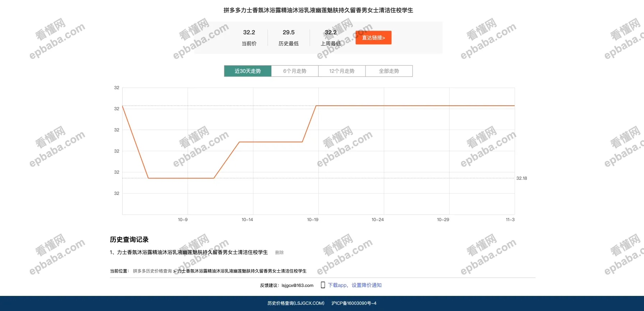Viewport: 644px width, 311px height.
Task: Click the product name in breadcrumb trail
Action: (x=242, y=271)
